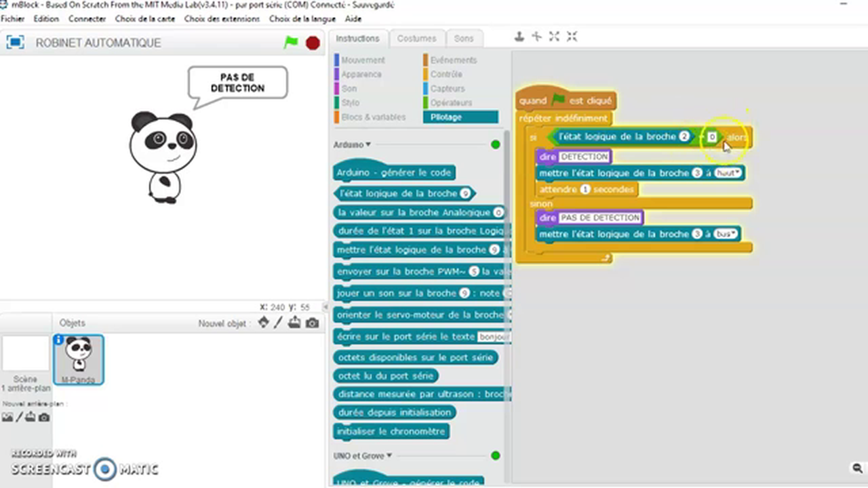This screenshot has height=488, width=868.
Task: Expand the Arduino section dropdown
Action: click(368, 144)
